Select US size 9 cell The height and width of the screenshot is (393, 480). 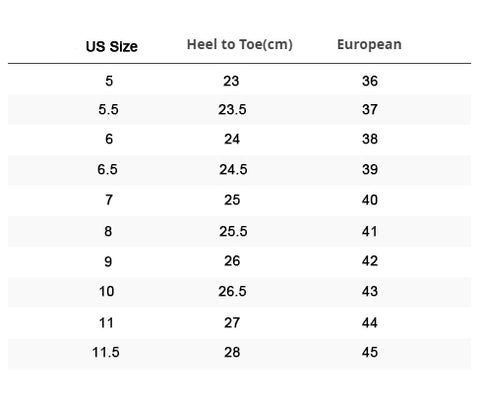click(108, 262)
